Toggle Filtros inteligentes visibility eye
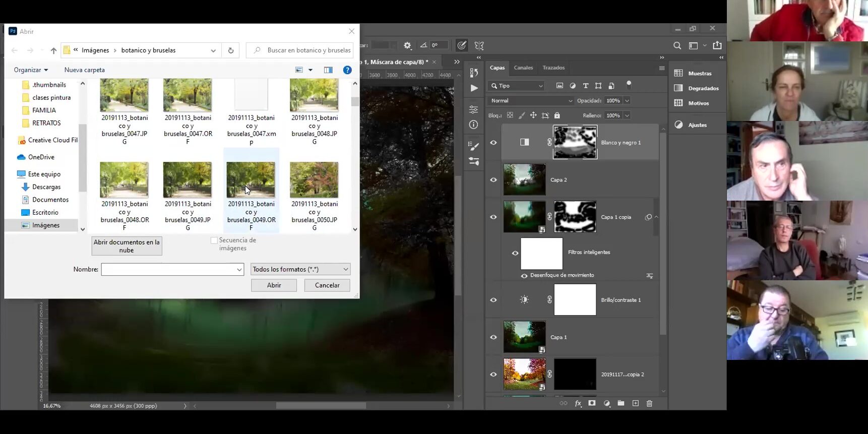Viewport: 868px width, 434px height. click(x=515, y=253)
